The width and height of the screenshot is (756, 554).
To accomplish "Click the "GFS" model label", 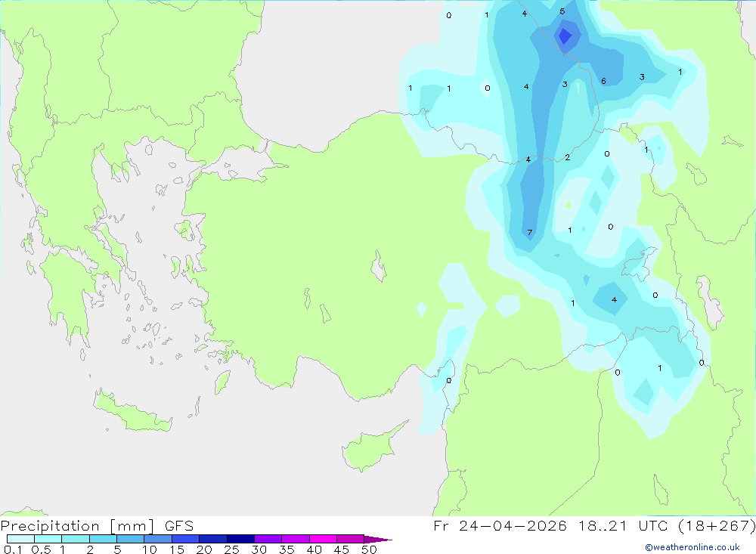I will coord(179,525).
